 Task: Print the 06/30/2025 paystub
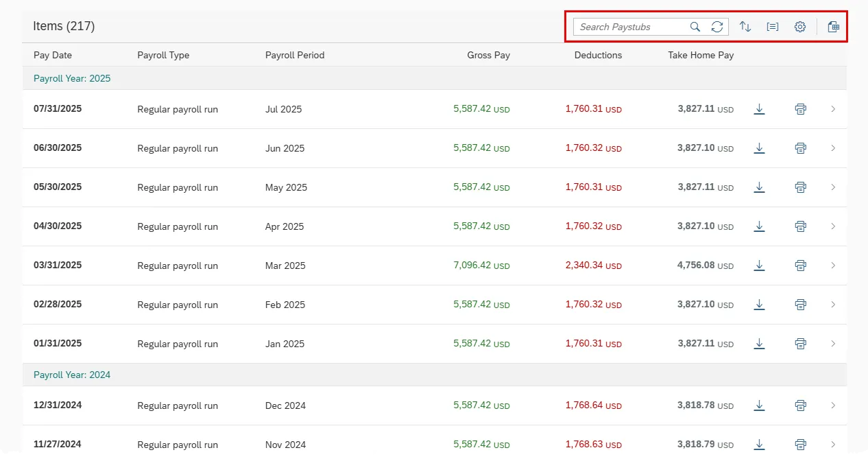[800, 148]
